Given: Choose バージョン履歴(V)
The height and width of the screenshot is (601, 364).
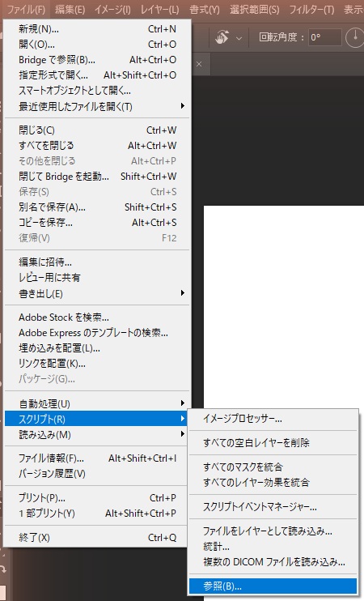Looking at the screenshot, I should click(x=97, y=473).
